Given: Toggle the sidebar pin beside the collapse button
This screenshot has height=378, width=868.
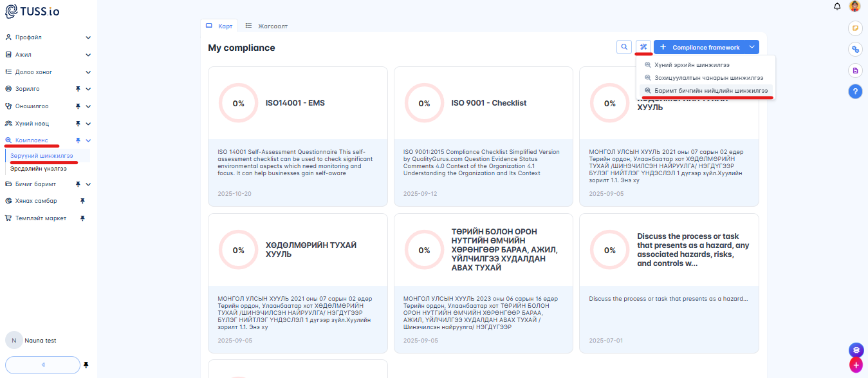Looking at the screenshot, I should click(x=86, y=365).
